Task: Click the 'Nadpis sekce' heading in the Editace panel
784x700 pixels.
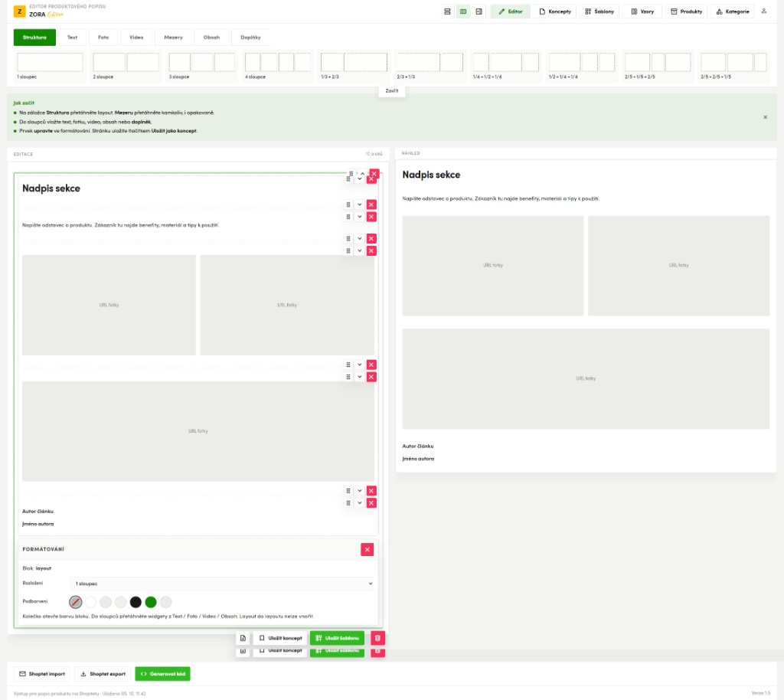Action: (51, 188)
